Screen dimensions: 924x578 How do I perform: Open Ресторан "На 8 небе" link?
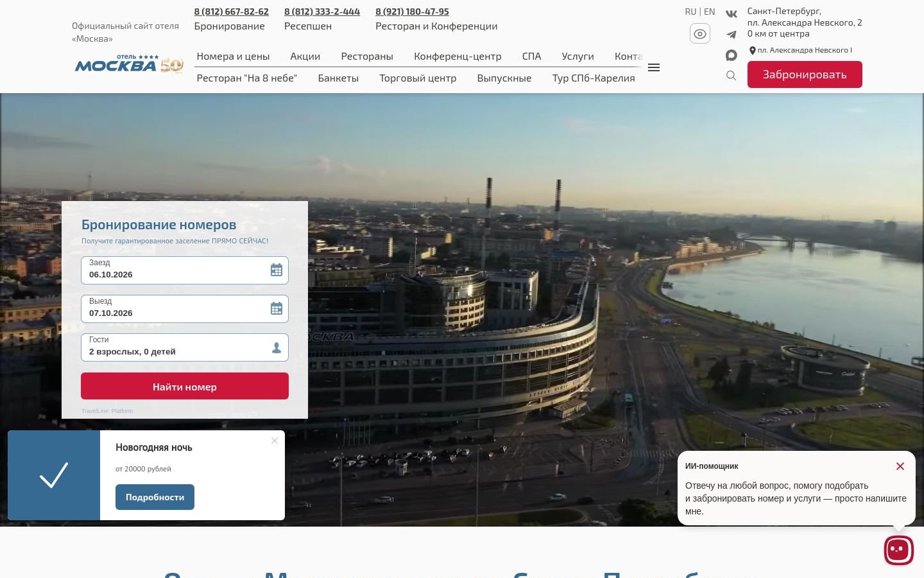[247, 78]
